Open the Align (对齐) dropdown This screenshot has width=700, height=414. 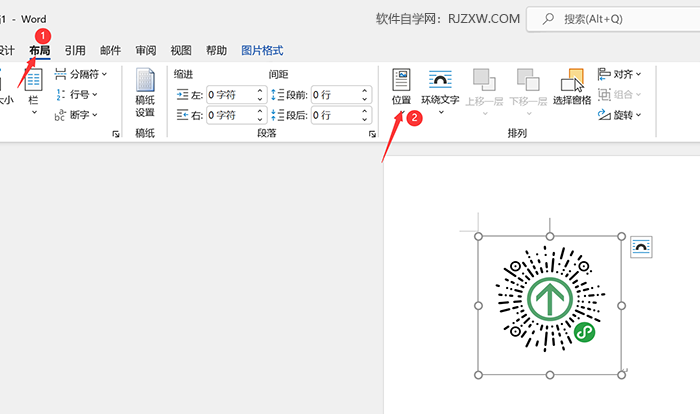pos(619,74)
